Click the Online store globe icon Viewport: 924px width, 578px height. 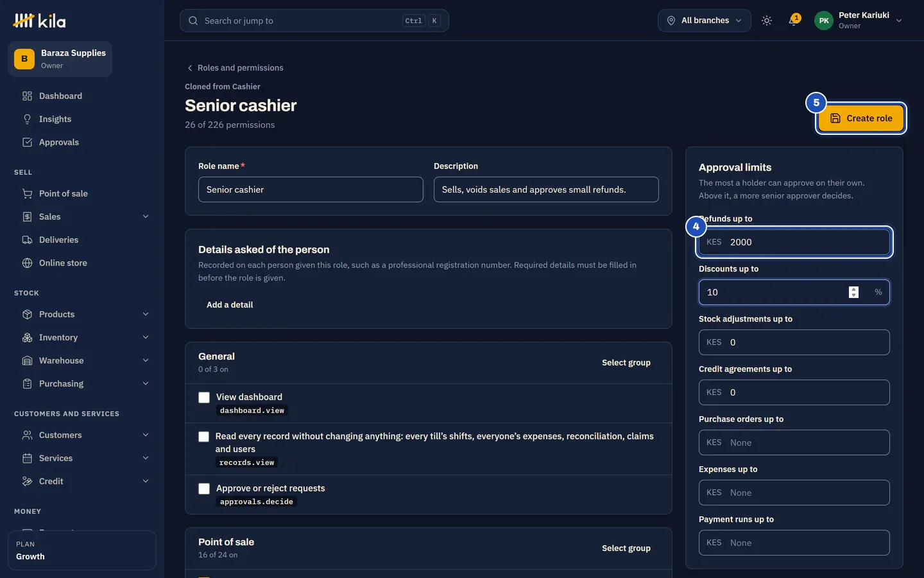(27, 263)
